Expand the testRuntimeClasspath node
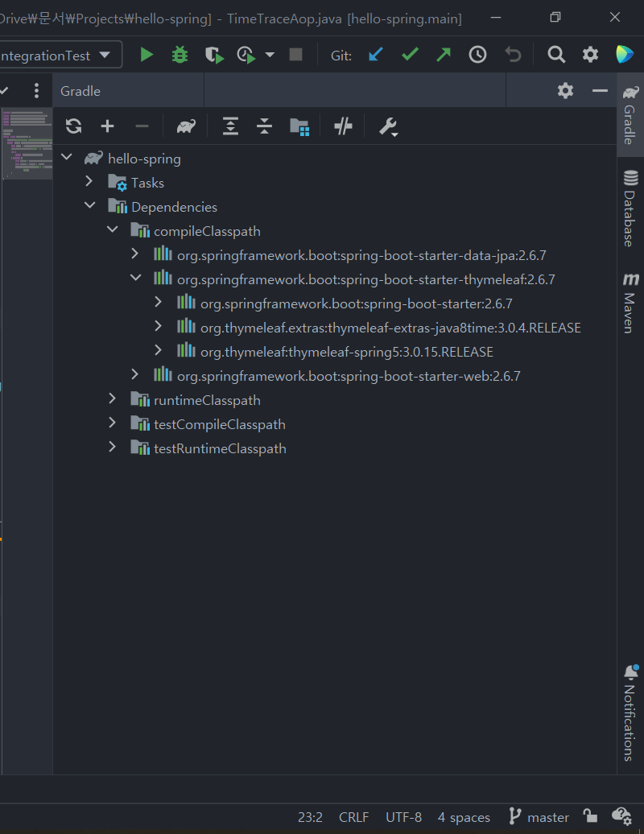The height and width of the screenshot is (834, 644). click(x=112, y=448)
